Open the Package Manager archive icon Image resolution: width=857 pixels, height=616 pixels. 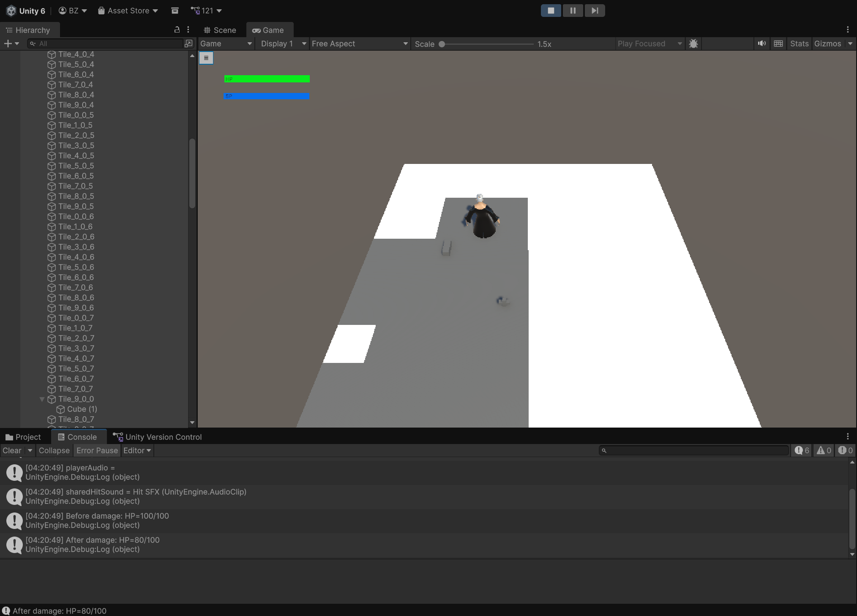[175, 11]
